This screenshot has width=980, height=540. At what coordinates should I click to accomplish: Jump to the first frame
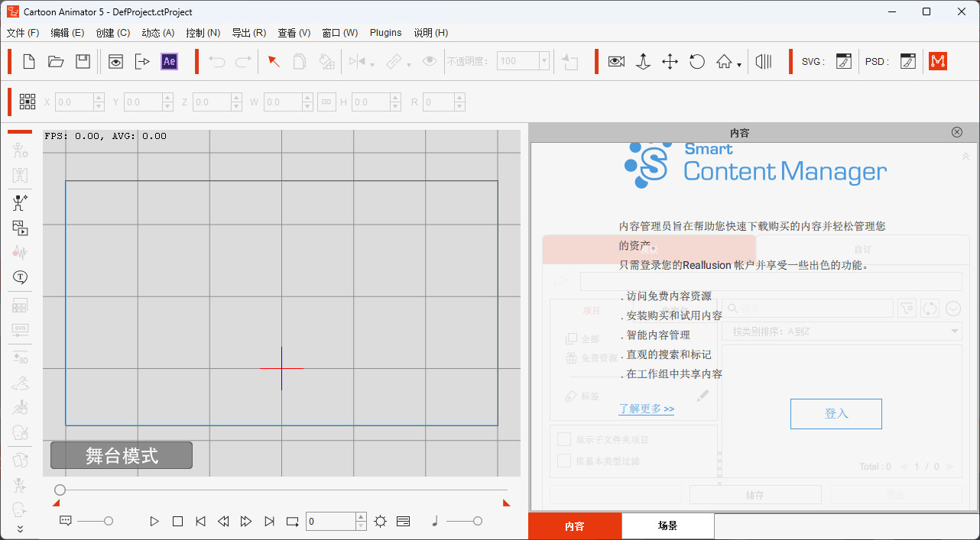pos(200,521)
